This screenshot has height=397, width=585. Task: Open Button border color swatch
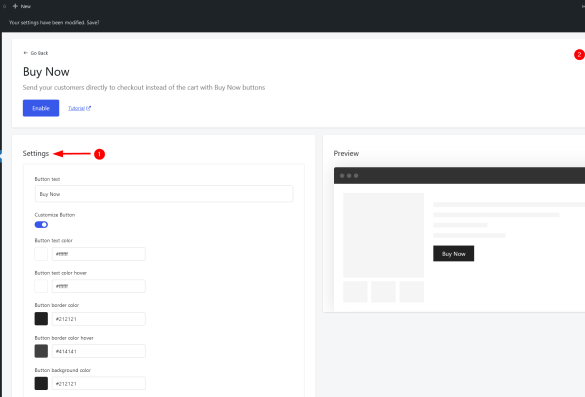tap(41, 319)
